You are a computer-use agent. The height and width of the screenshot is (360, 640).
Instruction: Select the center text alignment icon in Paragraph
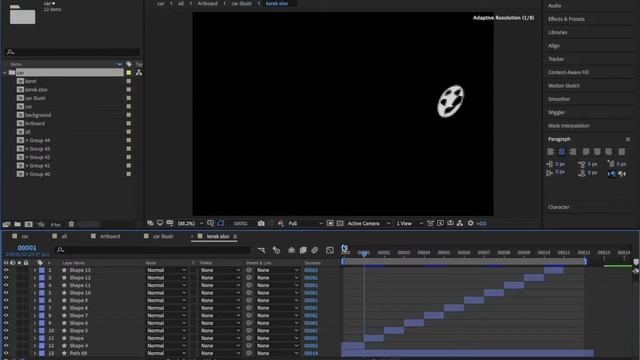coord(562,151)
